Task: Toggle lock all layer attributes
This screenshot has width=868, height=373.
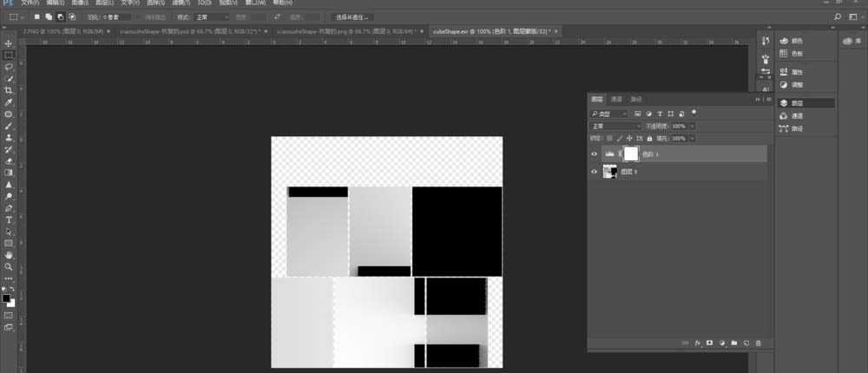Action: coord(648,138)
